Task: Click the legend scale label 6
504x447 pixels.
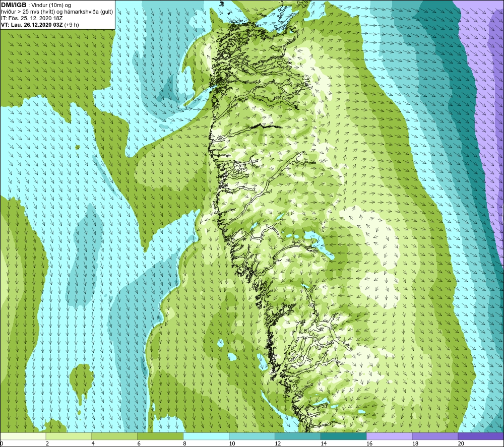Action: click(139, 443)
